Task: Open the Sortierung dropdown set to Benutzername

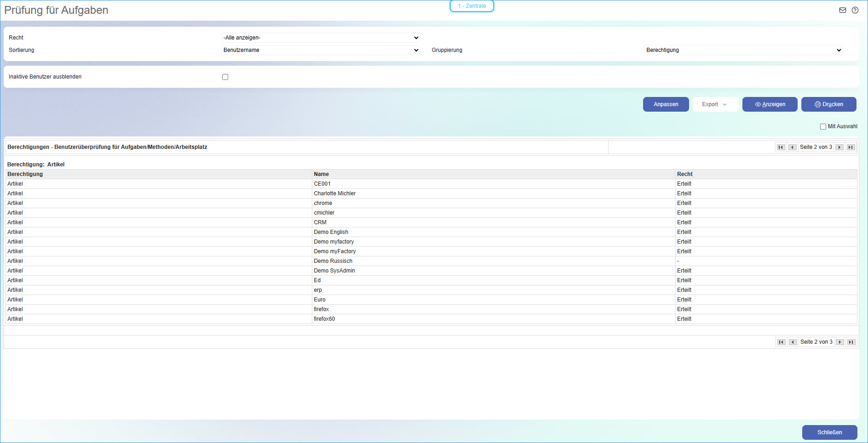Action: pos(321,50)
